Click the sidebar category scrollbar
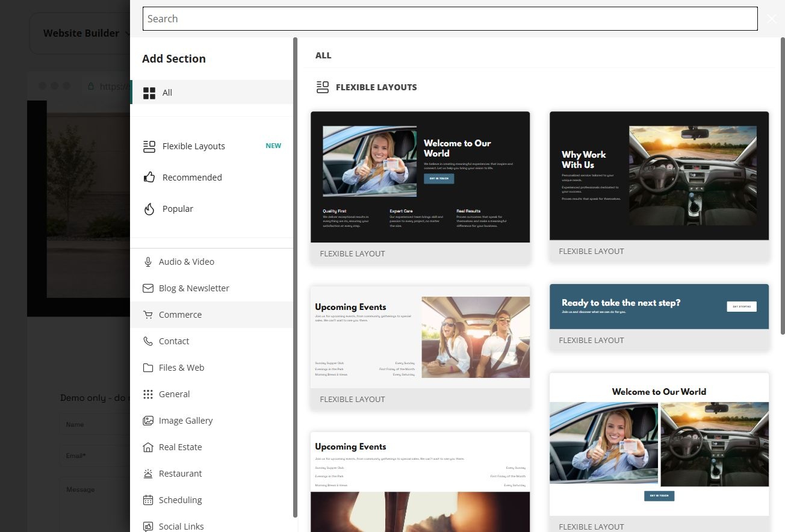This screenshot has width=785, height=532. click(x=295, y=277)
